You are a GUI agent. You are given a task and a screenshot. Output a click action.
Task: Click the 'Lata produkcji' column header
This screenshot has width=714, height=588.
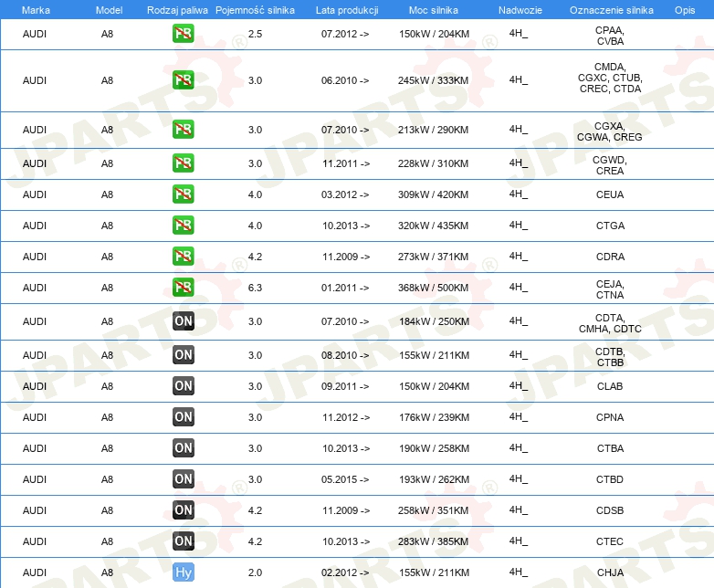point(345,9)
